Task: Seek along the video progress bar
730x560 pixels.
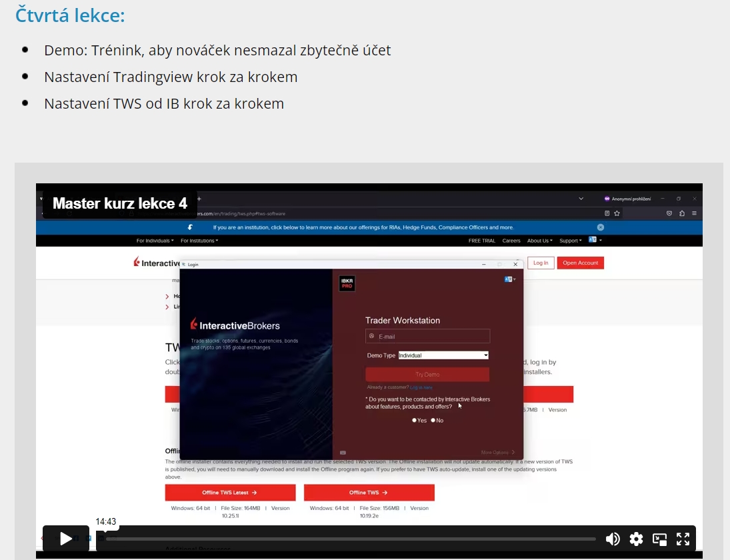Action: click(x=351, y=539)
